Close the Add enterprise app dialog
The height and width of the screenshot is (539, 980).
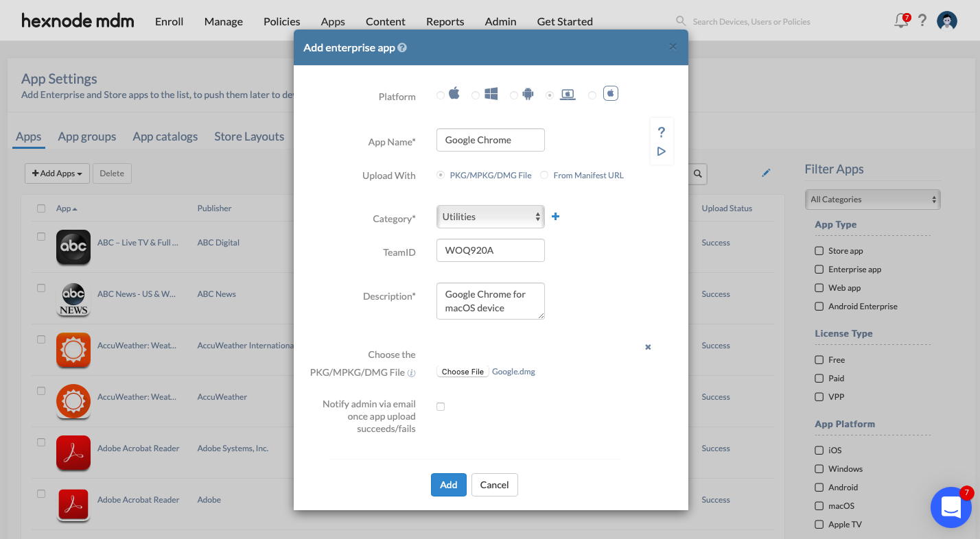click(673, 47)
